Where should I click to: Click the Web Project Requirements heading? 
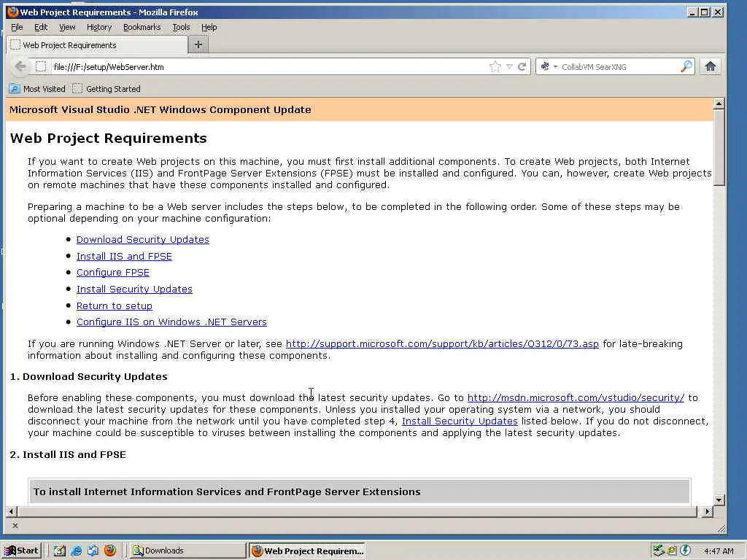pyautogui.click(x=109, y=138)
